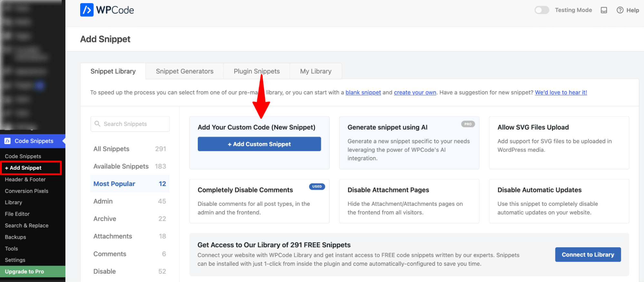Click Connect to Library button
644x282 pixels.
coord(588,254)
